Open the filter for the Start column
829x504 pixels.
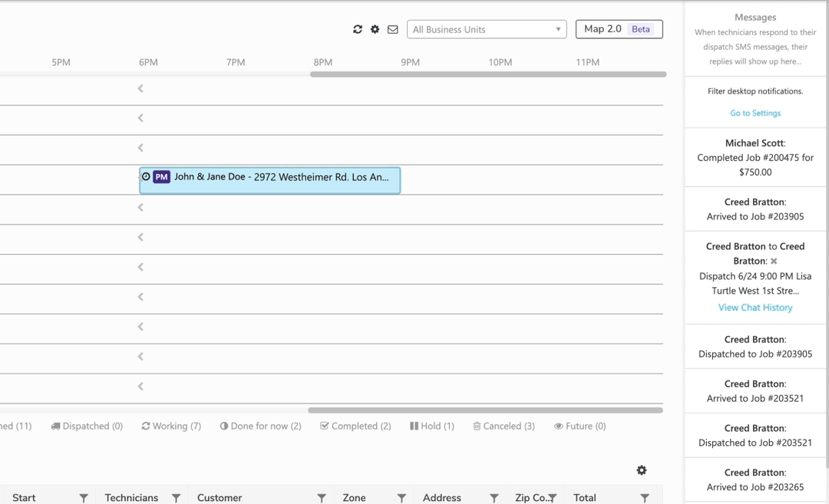[84, 498]
